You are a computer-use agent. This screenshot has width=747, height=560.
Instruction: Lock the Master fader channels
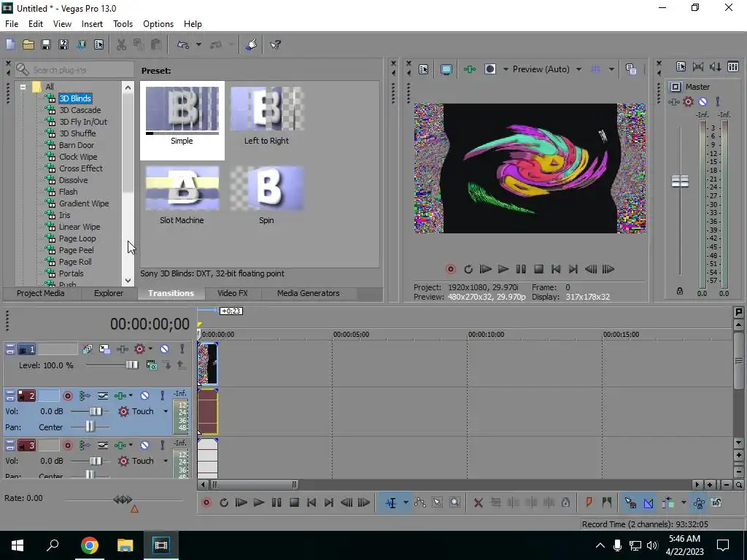(680, 291)
